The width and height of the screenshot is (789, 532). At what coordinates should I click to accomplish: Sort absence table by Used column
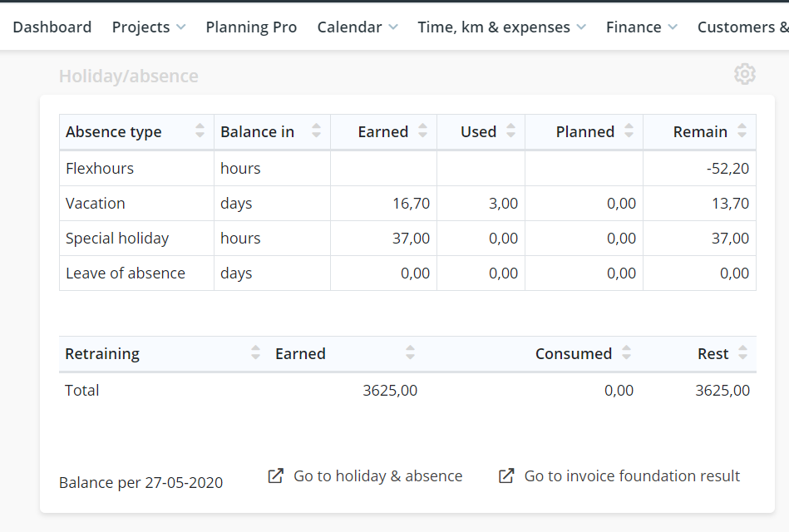click(x=481, y=132)
